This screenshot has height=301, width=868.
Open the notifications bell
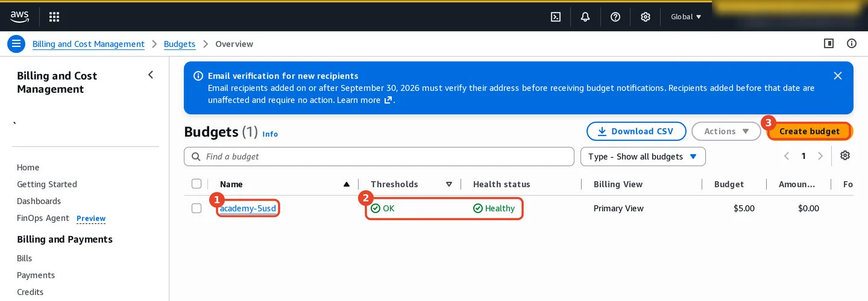585,17
